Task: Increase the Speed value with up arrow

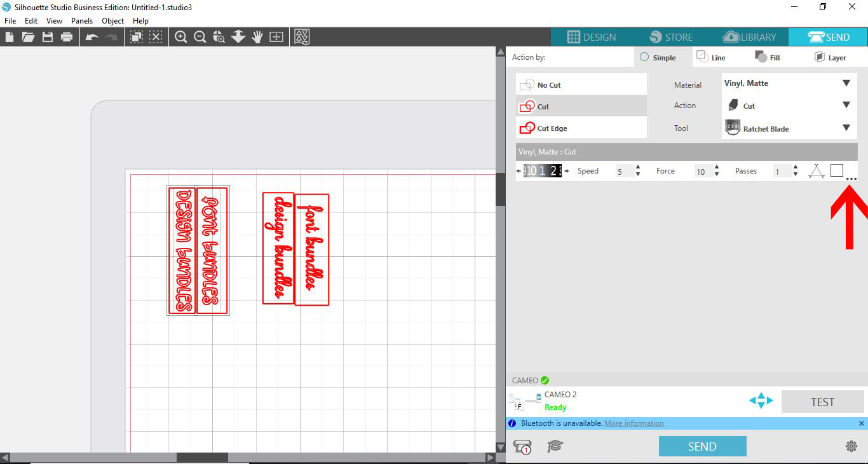Action: point(638,168)
